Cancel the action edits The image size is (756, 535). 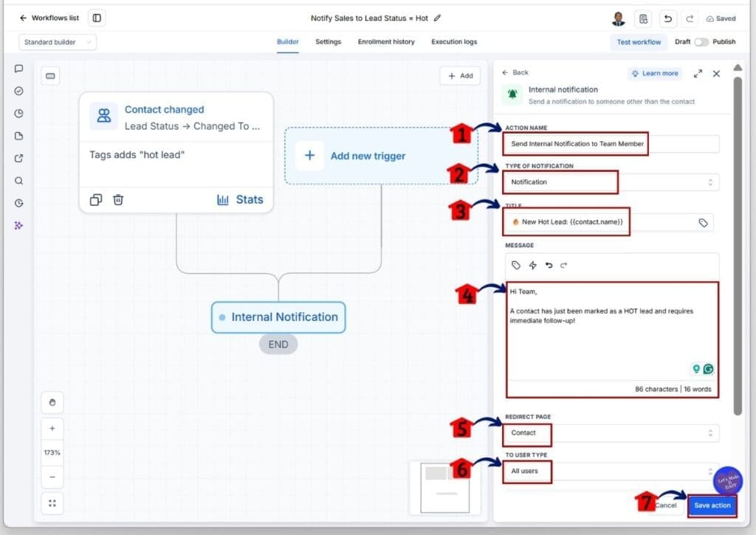coord(666,505)
